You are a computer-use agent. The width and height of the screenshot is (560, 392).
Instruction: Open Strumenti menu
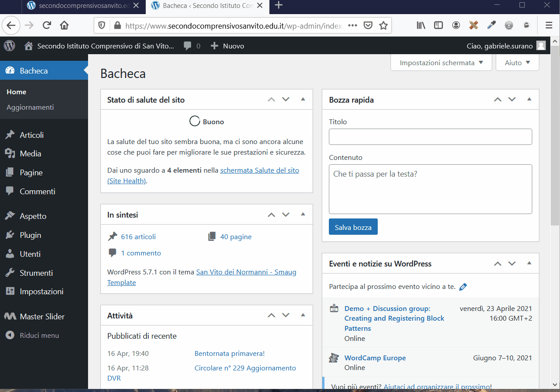[x=44, y=273]
